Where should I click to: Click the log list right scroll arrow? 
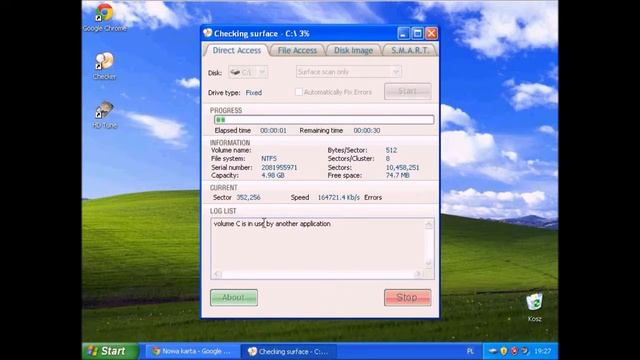pyautogui.click(x=418, y=274)
